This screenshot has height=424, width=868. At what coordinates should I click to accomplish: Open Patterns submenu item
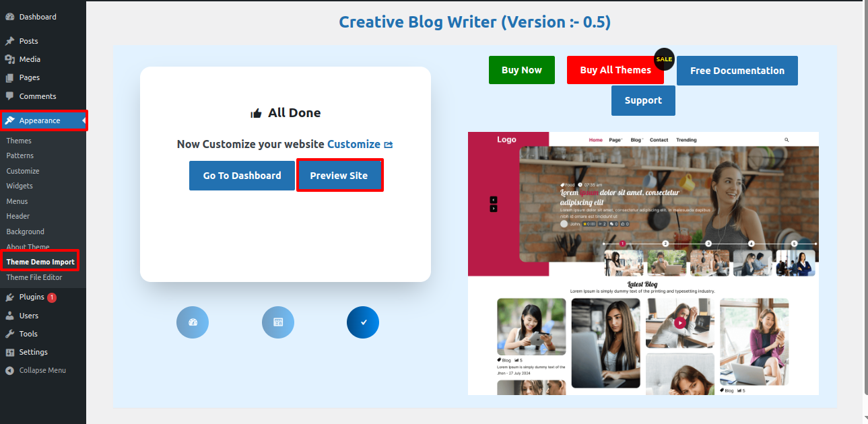click(x=20, y=155)
